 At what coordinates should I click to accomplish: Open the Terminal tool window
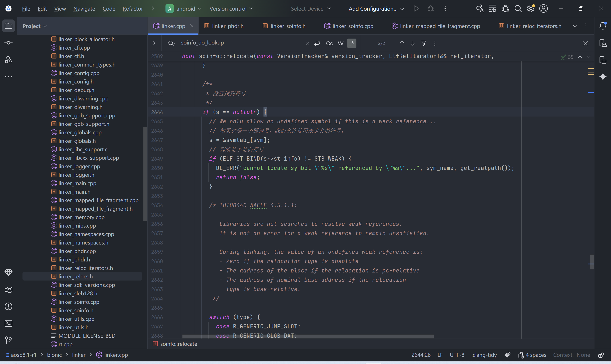click(x=8, y=323)
